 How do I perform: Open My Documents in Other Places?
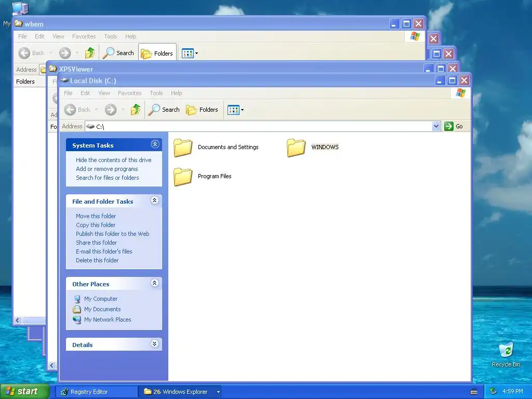point(102,309)
